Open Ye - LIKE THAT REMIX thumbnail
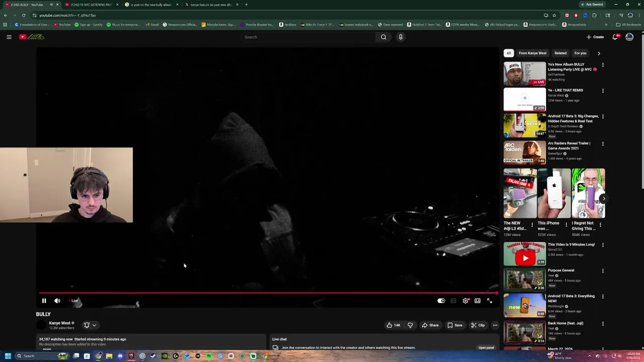The image size is (644, 362). [x=525, y=100]
